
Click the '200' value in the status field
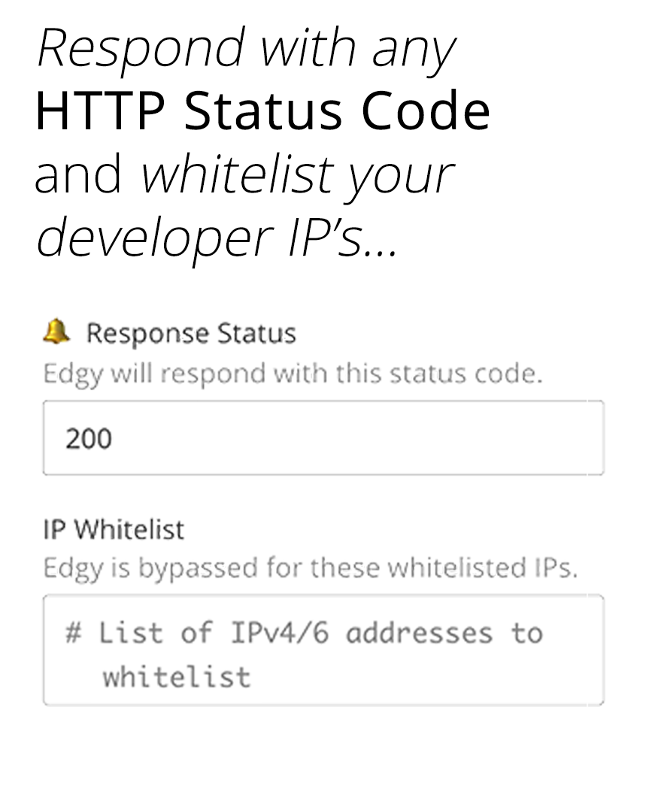[89, 438]
